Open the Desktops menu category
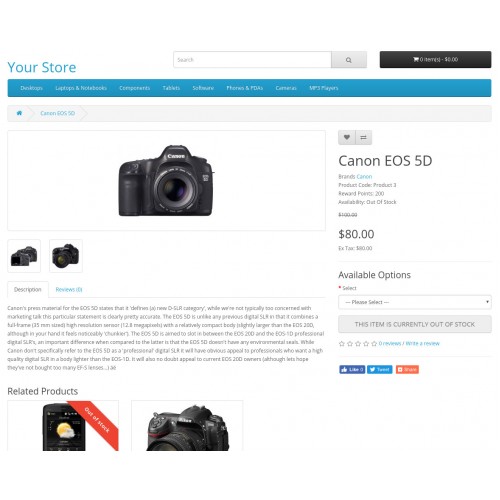 pyautogui.click(x=31, y=88)
